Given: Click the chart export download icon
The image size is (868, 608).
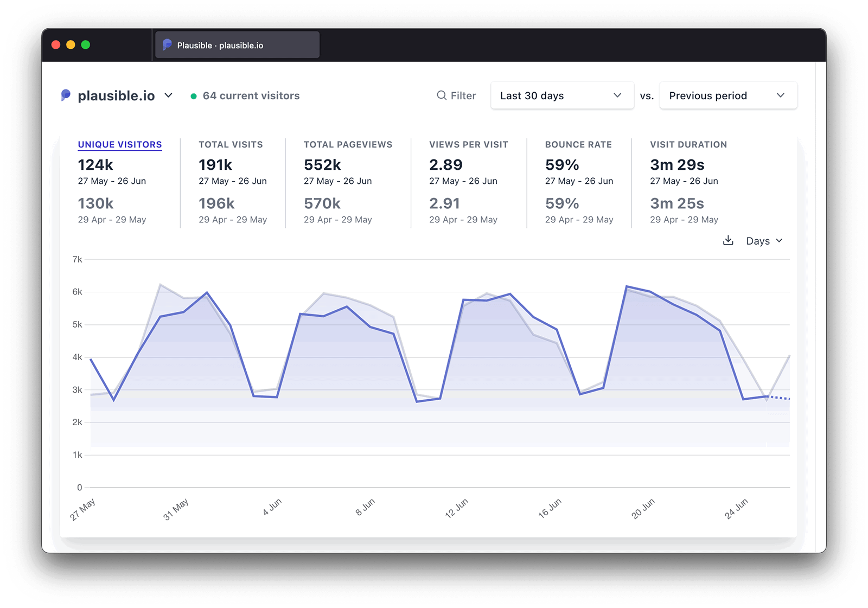Looking at the screenshot, I should (x=729, y=240).
